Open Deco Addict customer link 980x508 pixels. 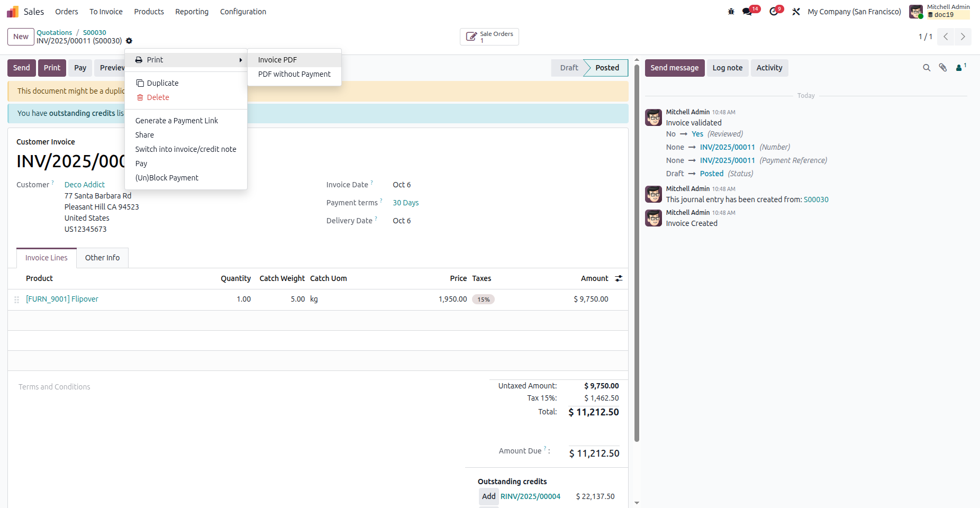[85, 185]
